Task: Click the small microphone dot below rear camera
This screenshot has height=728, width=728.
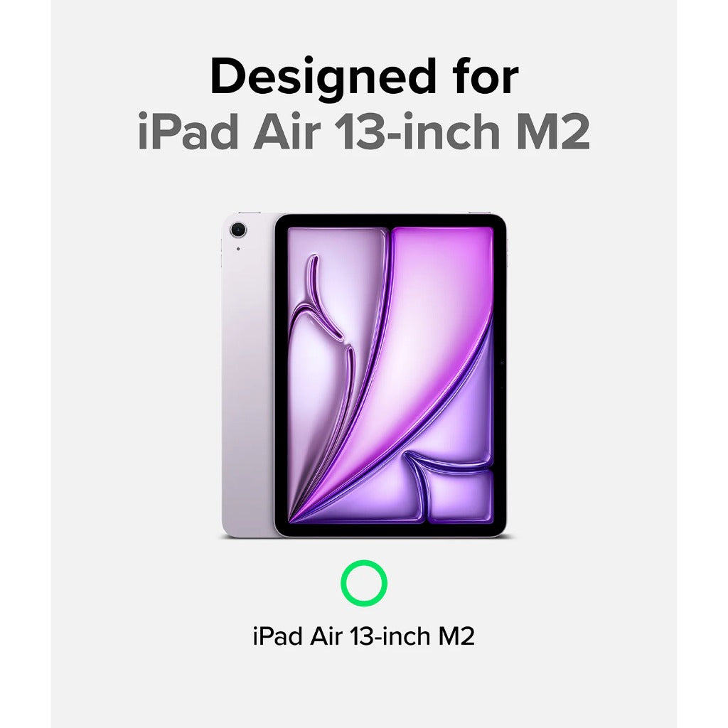Action: (239, 249)
